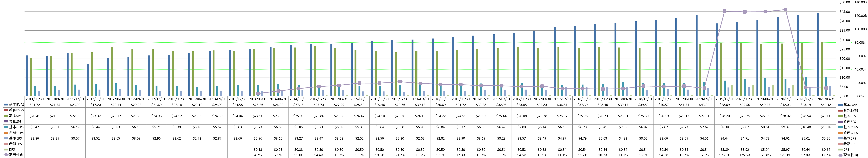Viewport: 868px width, 158px height.
Task: Click the 2012/03/31 date column header
Action: click(x=96, y=99)
